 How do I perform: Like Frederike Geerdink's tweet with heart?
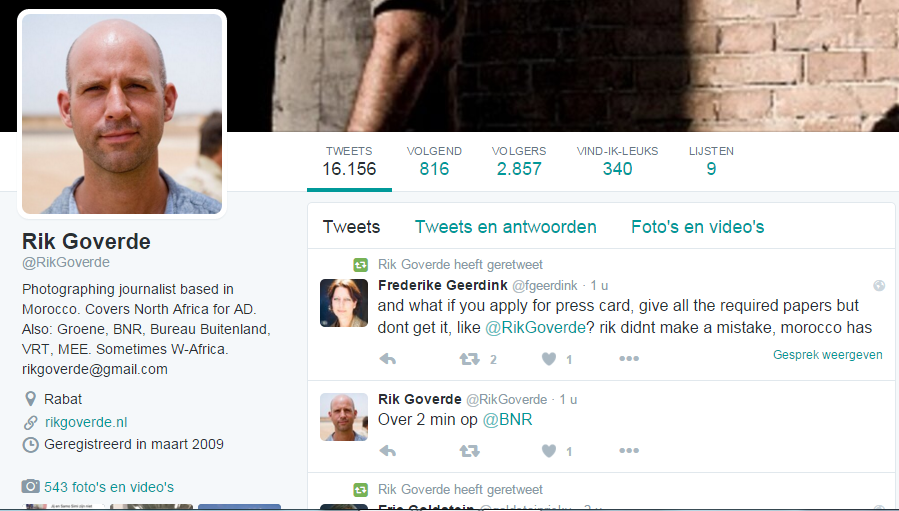(x=548, y=359)
